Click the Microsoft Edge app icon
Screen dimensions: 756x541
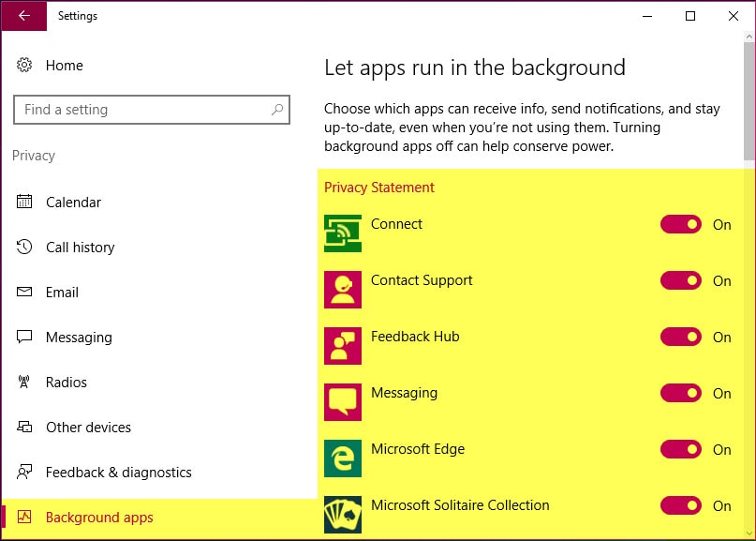click(343, 458)
